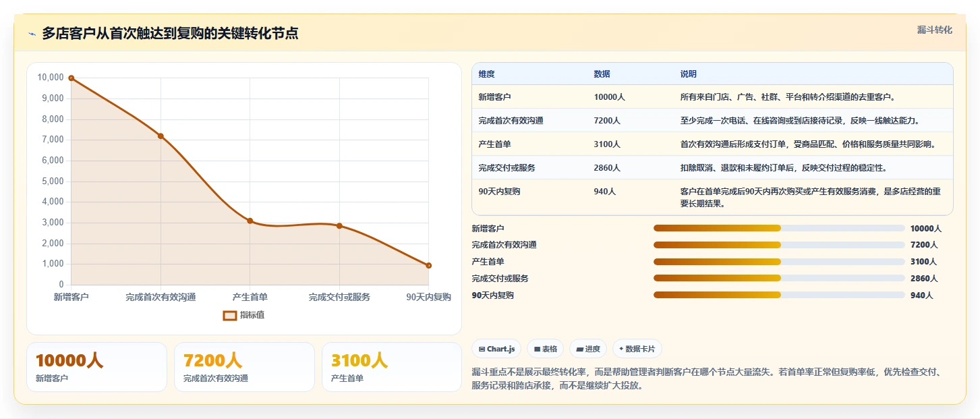Click the y-axis label 10,000
The image size is (980, 419).
[50, 78]
